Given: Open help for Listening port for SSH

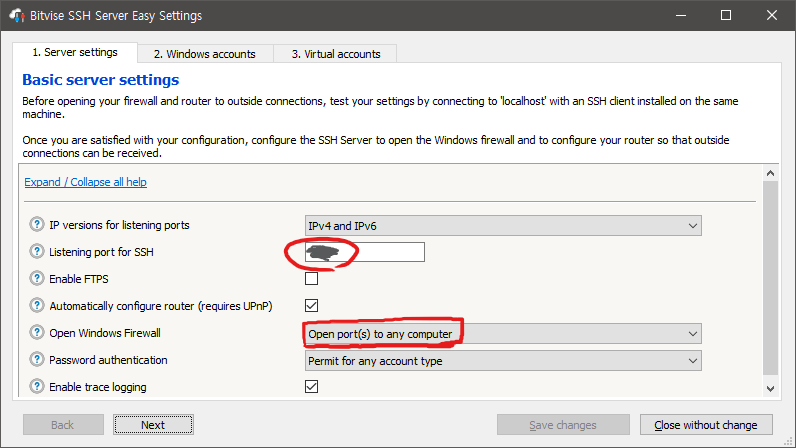Looking at the screenshot, I should pos(37,251).
